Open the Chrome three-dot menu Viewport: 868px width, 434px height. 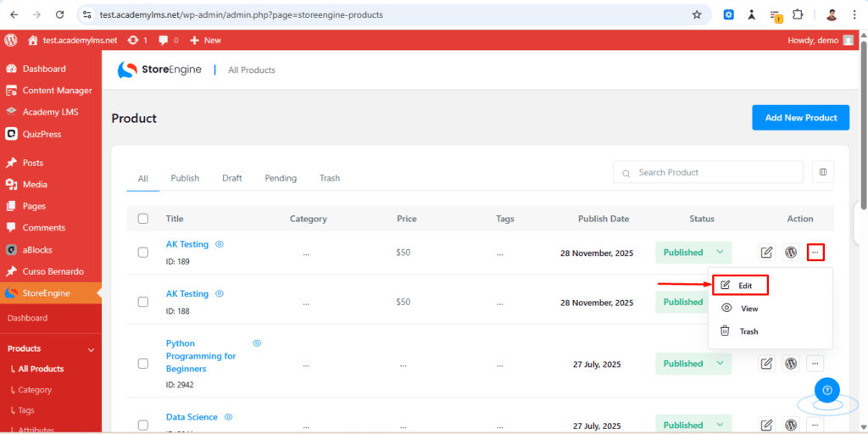(854, 15)
